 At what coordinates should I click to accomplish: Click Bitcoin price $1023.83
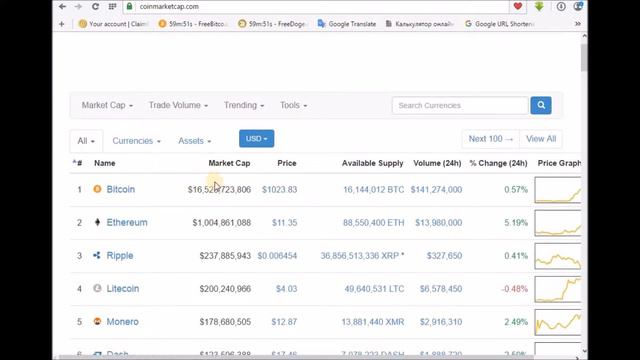(279, 189)
